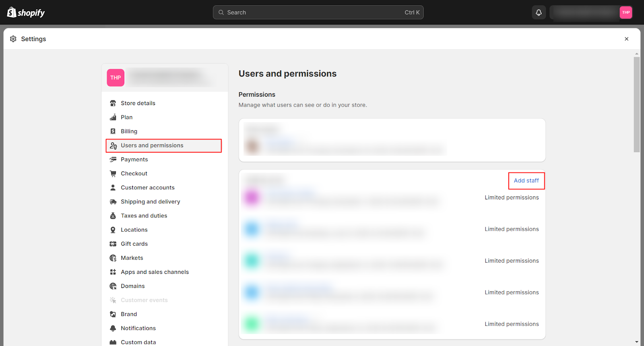
Task: Open Checkout using the cart icon
Action: 113,174
